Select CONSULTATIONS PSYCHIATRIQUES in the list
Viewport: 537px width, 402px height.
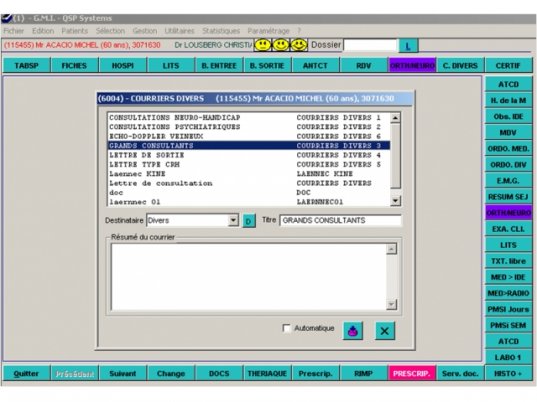[x=249, y=127]
